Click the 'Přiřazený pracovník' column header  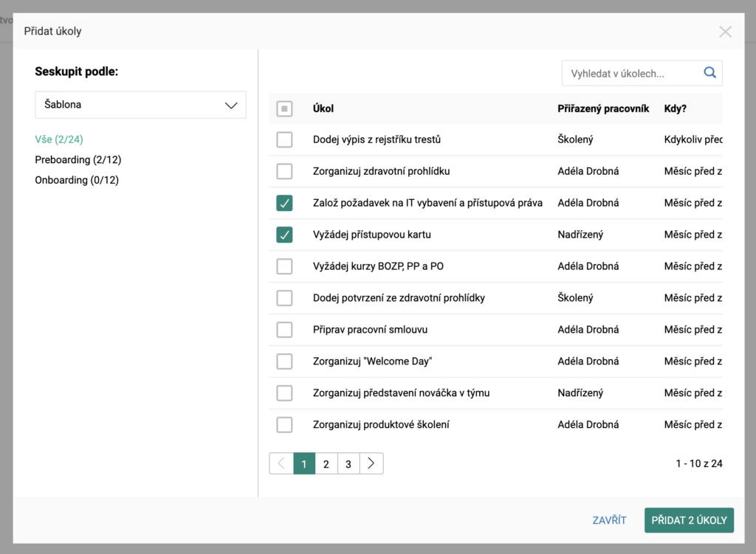(603, 108)
